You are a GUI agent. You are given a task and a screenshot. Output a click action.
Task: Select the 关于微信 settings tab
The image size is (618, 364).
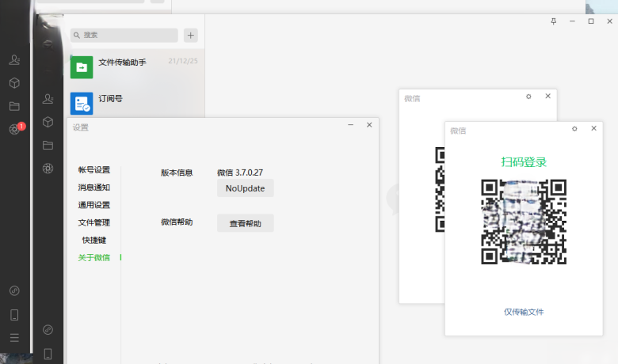pos(93,258)
